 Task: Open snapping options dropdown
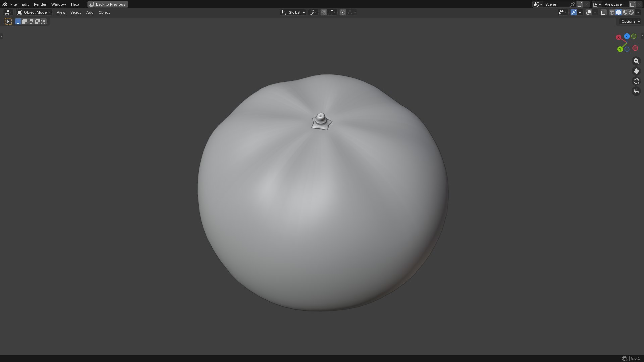(x=333, y=12)
